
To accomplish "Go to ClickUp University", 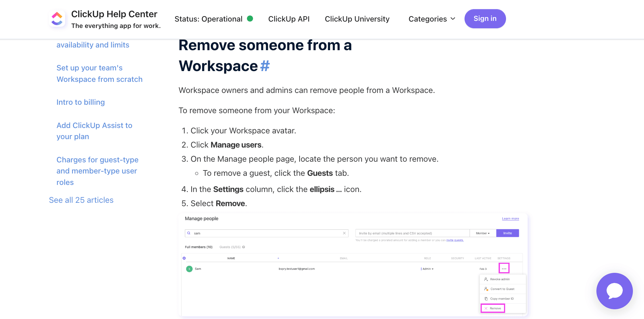I will click(x=357, y=19).
